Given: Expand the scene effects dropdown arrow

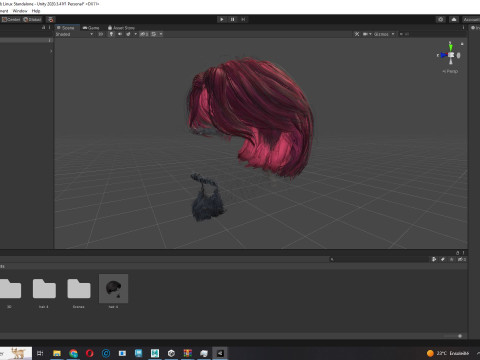Looking at the screenshot, I should pos(135,34).
